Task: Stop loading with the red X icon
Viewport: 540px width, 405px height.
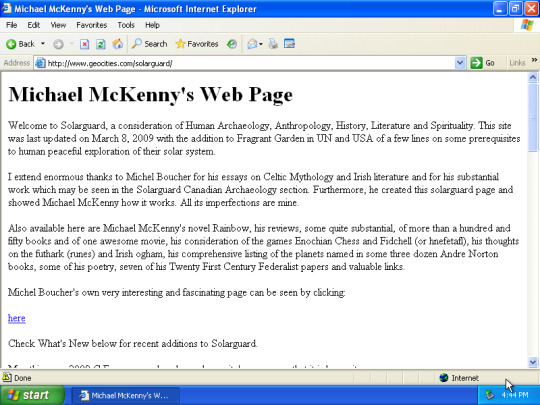Action: [x=84, y=44]
